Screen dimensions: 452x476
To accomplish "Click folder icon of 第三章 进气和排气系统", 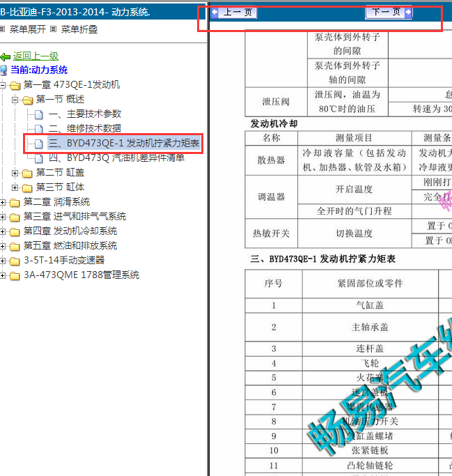I will [15, 217].
